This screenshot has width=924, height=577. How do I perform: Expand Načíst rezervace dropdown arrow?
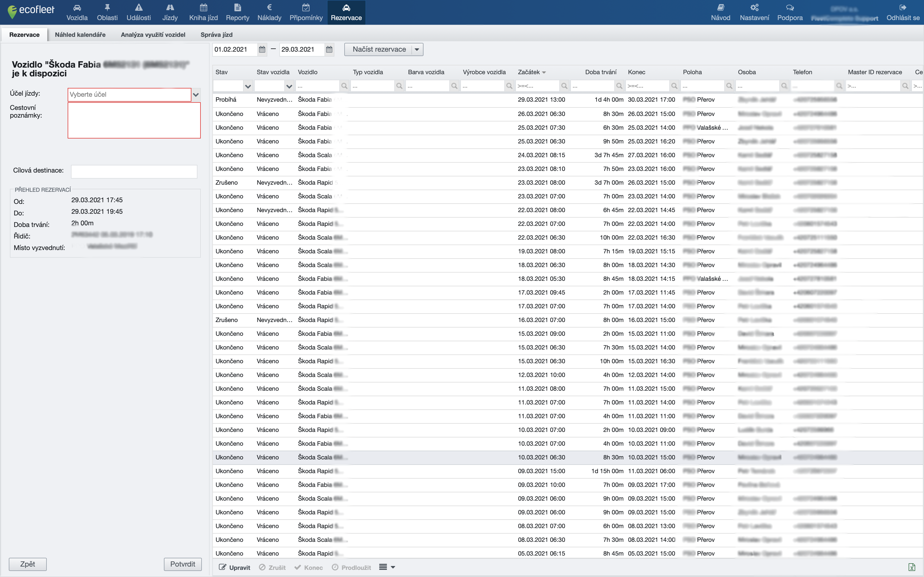417,50
